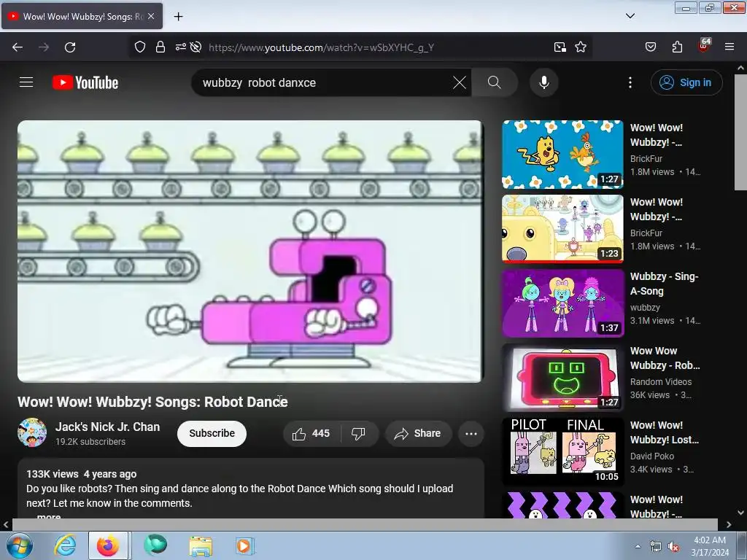Open the uBlock extension icon showing 64
Image resolution: width=747 pixels, height=560 pixels.
click(x=704, y=46)
